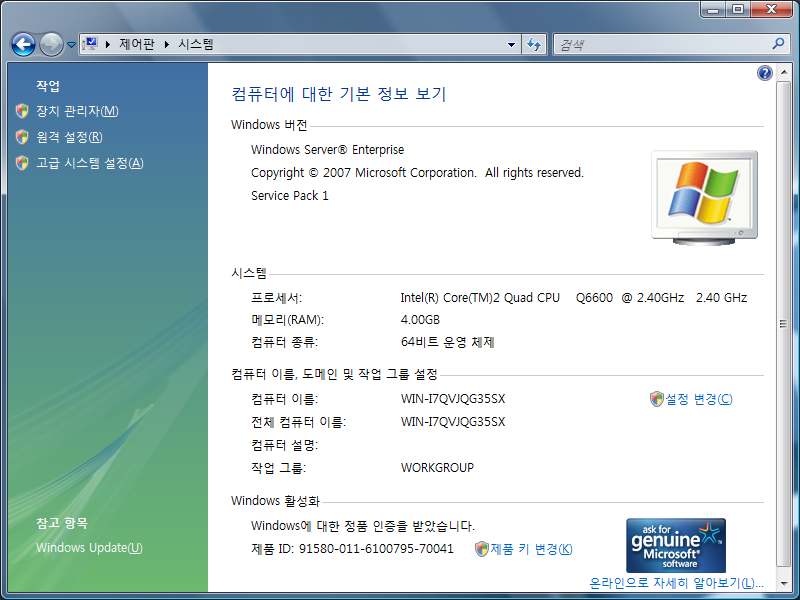Open help with the blue question icon

[765, 73]
